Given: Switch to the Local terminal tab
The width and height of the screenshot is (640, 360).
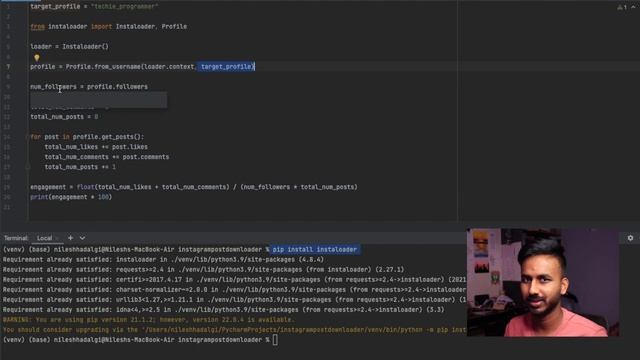Looking at the screenshot, I should coord(44,238).
